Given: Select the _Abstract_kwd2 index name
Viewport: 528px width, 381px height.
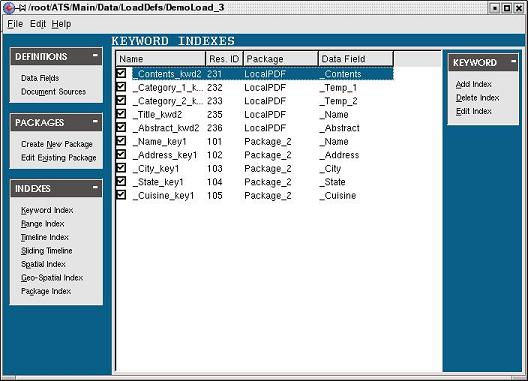Looking at the screenshot, I should [x=166, y=128].
